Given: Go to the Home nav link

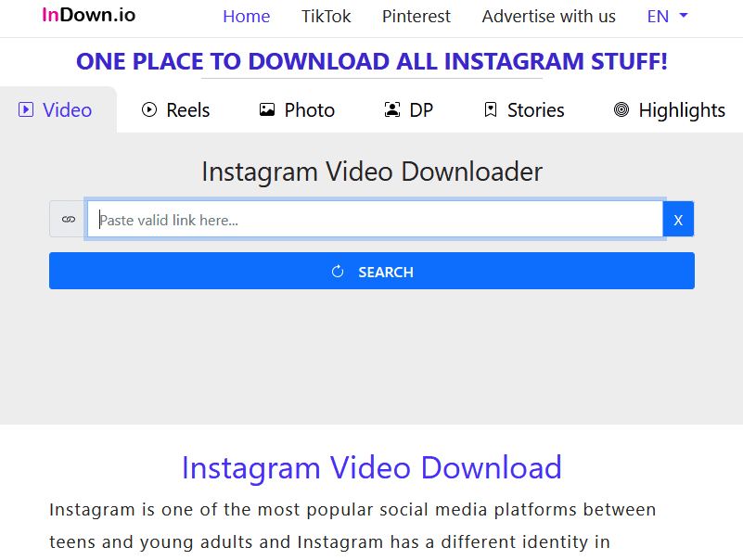Looking at the screenshot, I should pos(247,17).
